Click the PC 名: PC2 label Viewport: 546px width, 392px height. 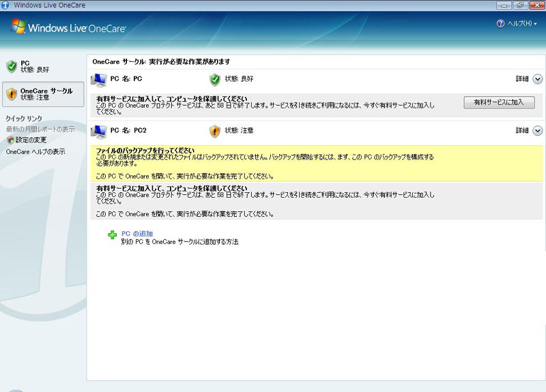[128, 130]
